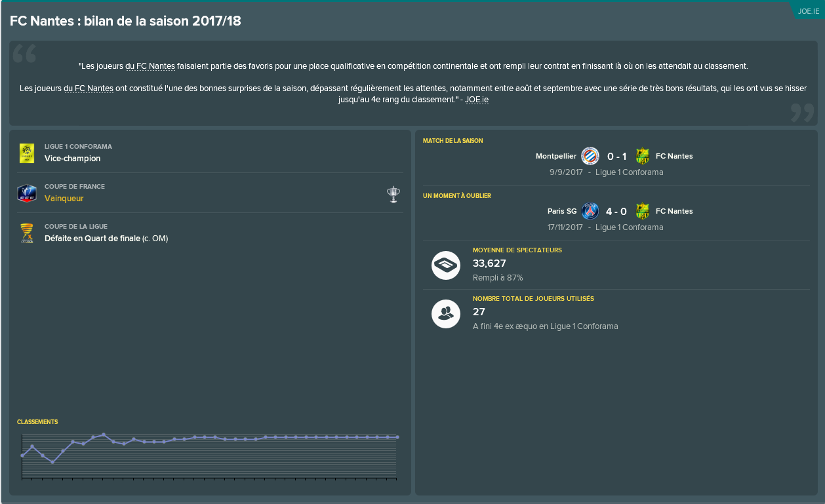Screen dimensions: 825x504
Task: Click the LIGUE 1 CONFORAMA label
Action: 78,147
